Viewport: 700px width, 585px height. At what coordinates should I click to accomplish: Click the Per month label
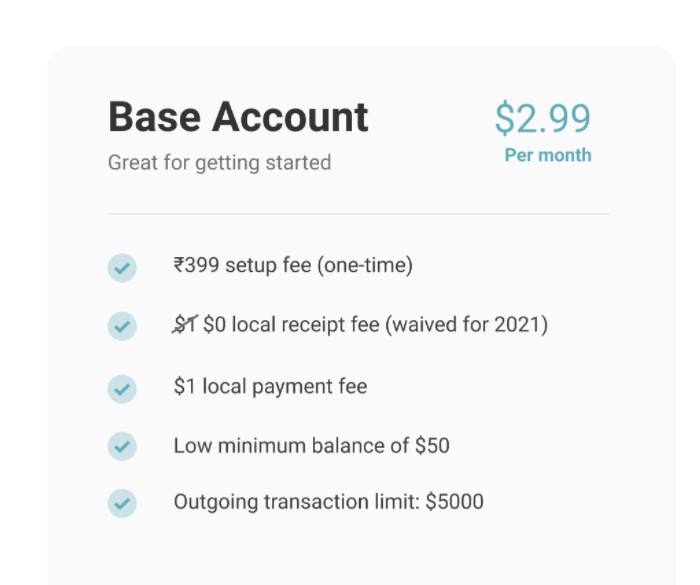tap(548, 155)
